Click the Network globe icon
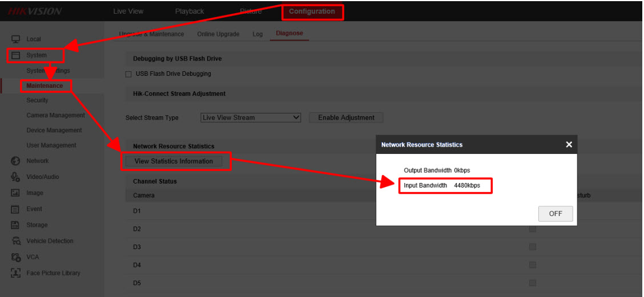 16,161
